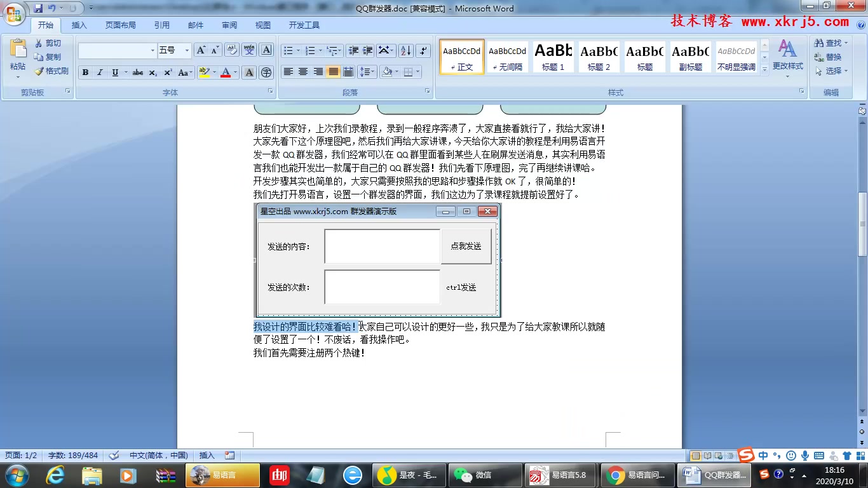This screenshot has height=488, width=868.
Task: Open the multilevel list button
Action: point(334,50)
